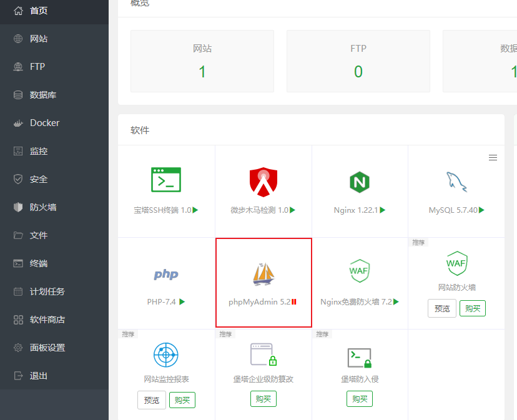Buy 堡塔企业级防篡改 with 购买 button
Screen dimensions: 517x420
[x=263, y=399]
